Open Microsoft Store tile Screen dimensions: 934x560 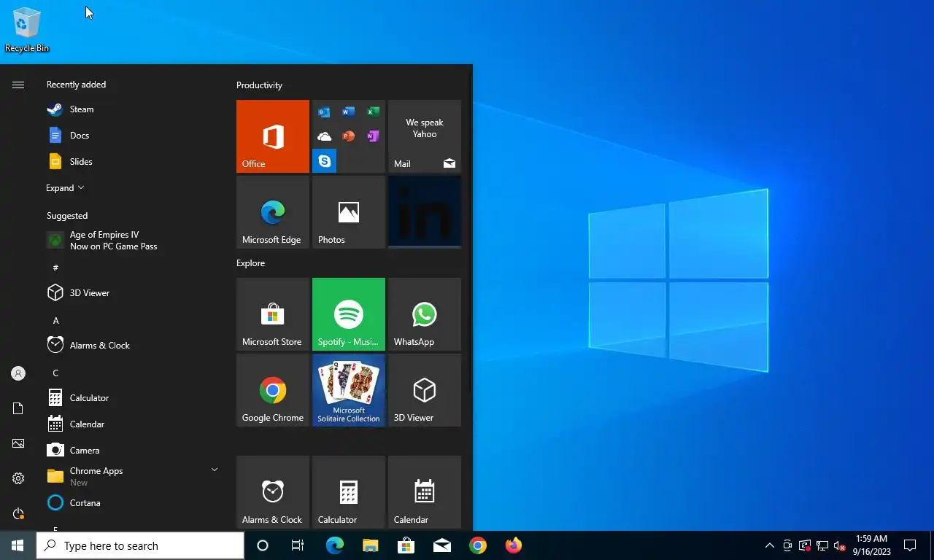(x=273, y=314)
